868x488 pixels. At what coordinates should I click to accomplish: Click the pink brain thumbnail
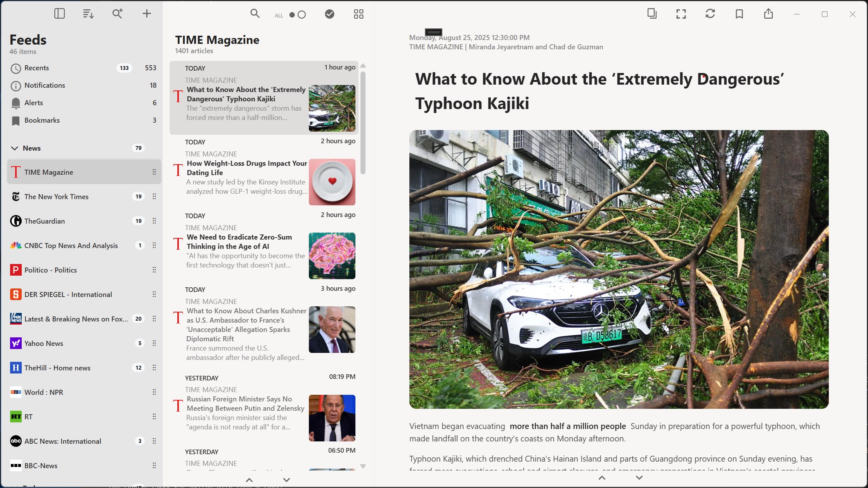pos(332,256)
